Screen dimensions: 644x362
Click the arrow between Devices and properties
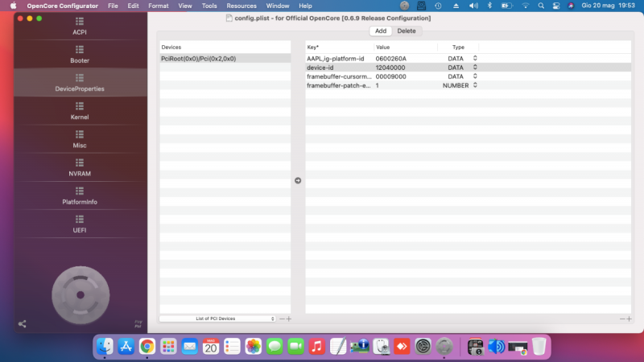pos(298,180)
